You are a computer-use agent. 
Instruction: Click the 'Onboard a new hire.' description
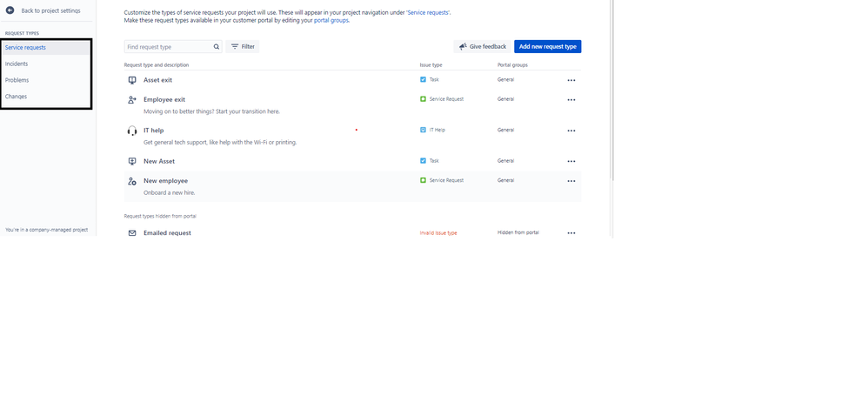(170, 193)
